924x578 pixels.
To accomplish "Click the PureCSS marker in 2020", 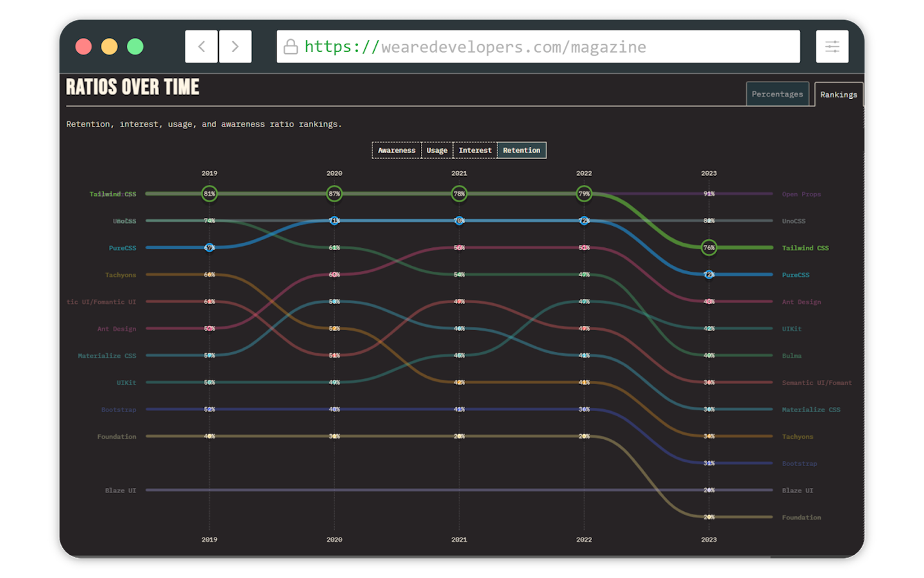I will click(x=334, y=220).
